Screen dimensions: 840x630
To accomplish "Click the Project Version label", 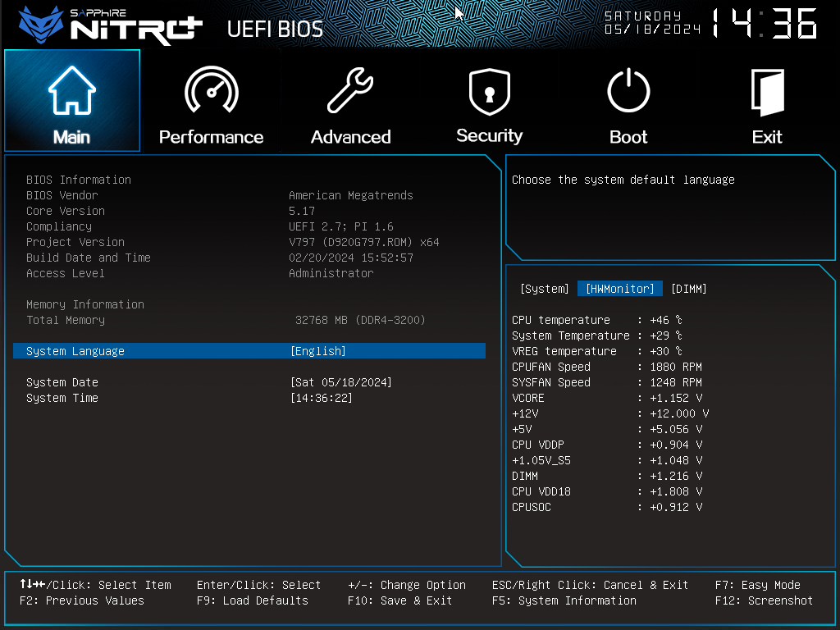I will (x=75, y=242).
